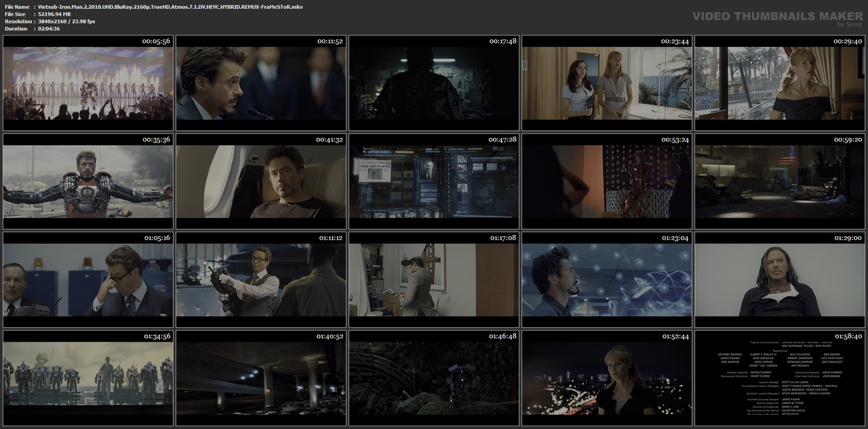This screenshot has height=429, width=868.
Task: Open the thumbnail at 00:05:56
Action: point(88,83)
